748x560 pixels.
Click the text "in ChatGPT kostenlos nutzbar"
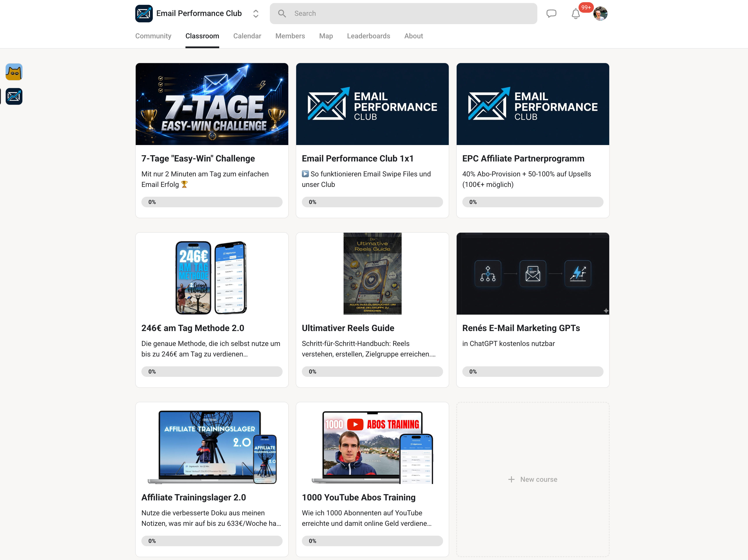[x=509, y=344]
